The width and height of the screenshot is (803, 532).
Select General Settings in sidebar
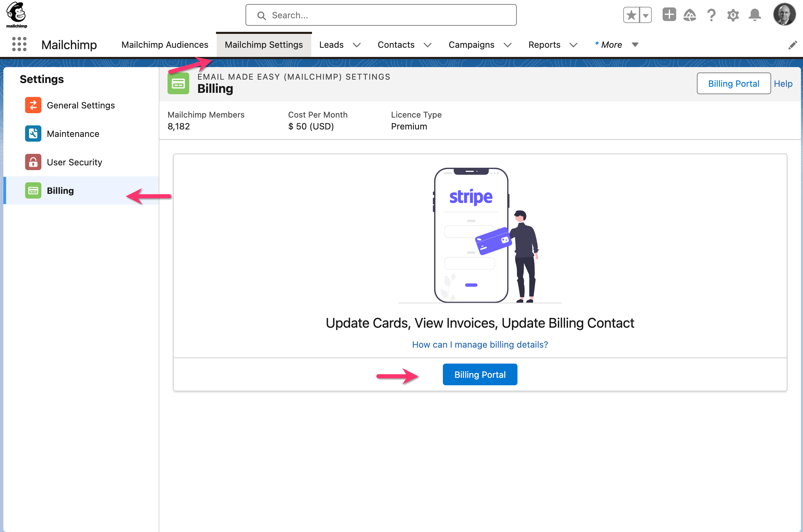(81, 105)
